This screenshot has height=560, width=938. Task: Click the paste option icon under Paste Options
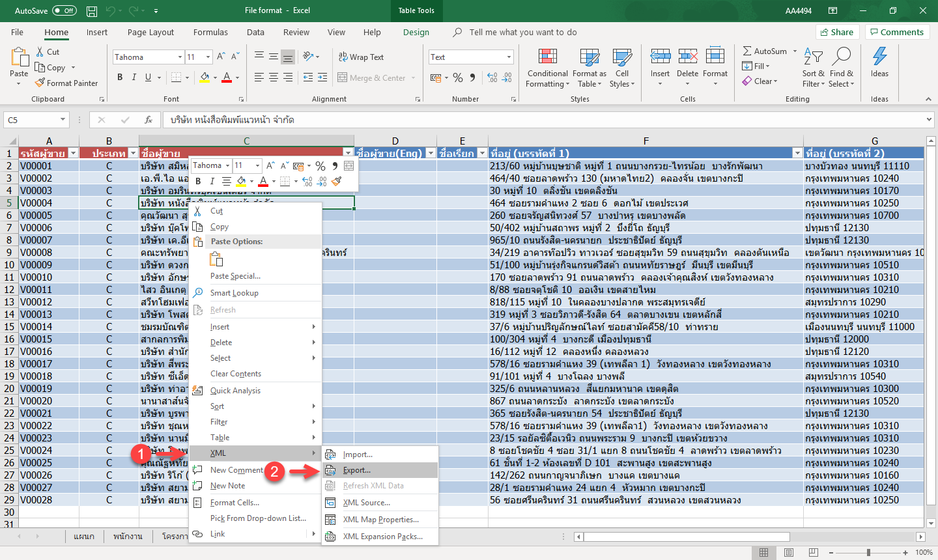(x=216, y=259)
